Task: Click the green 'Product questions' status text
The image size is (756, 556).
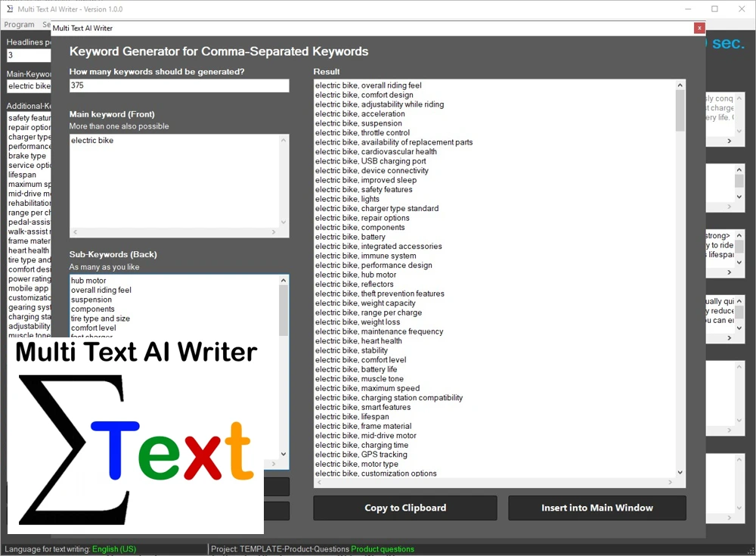Action: pos(383,549)
